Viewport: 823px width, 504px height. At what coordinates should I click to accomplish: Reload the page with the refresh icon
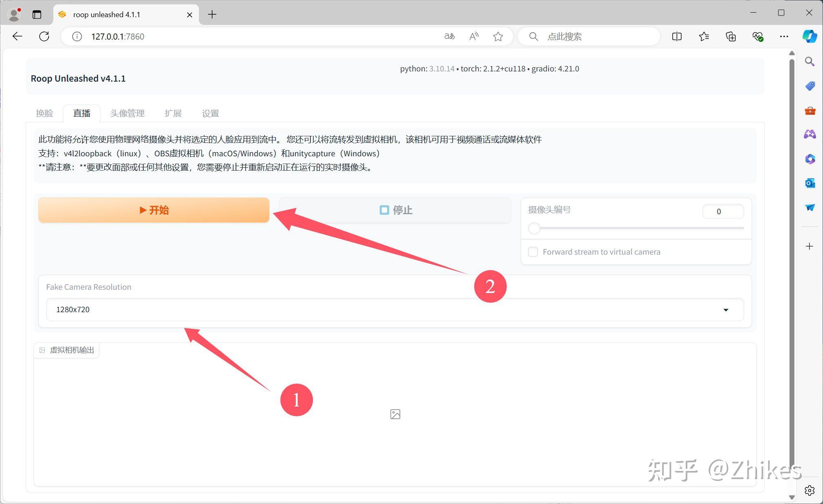pos(44,36)
